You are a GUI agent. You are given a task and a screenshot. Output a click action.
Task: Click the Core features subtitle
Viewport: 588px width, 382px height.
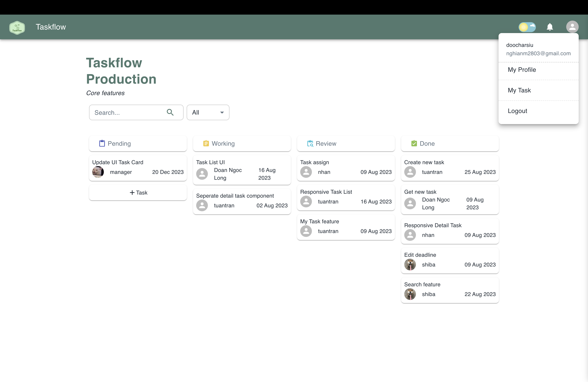pos(105,93)
